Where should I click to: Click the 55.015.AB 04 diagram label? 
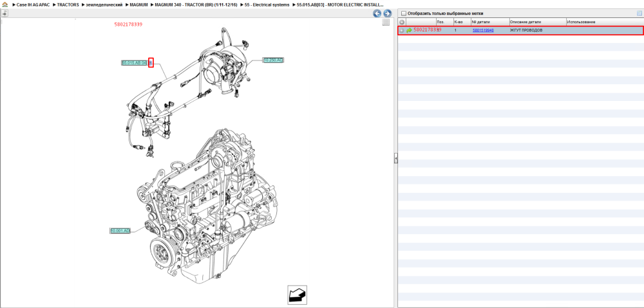point(134,63)
